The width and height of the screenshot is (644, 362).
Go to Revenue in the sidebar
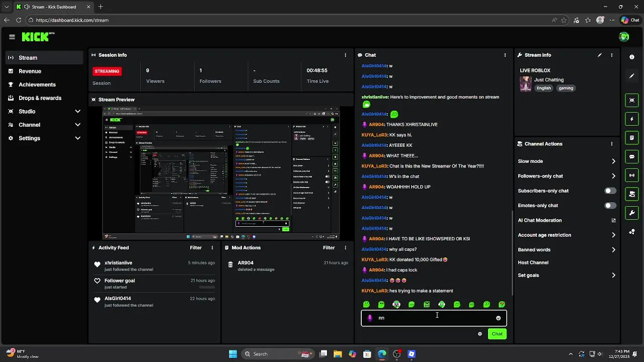44,71
